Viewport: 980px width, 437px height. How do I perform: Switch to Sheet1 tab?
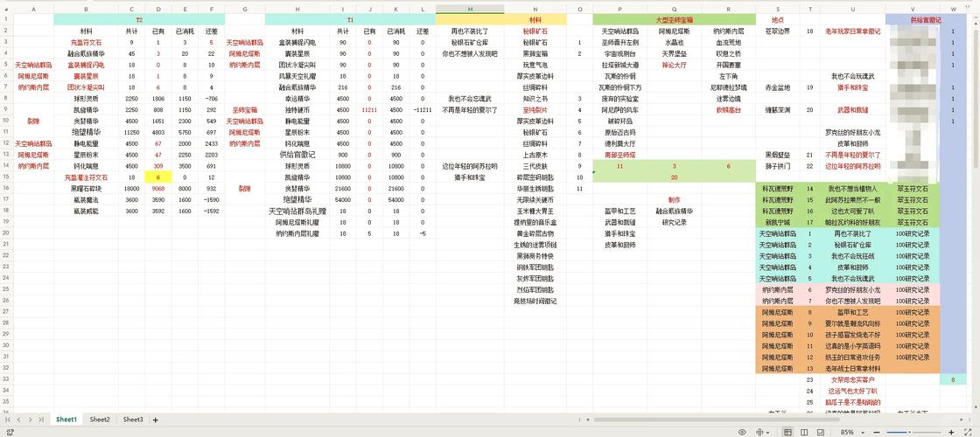66,420
